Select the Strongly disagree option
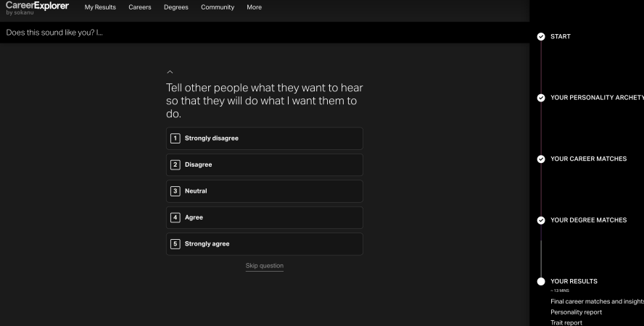This screenshot has height=326, width=644. (x=264, y=138)
